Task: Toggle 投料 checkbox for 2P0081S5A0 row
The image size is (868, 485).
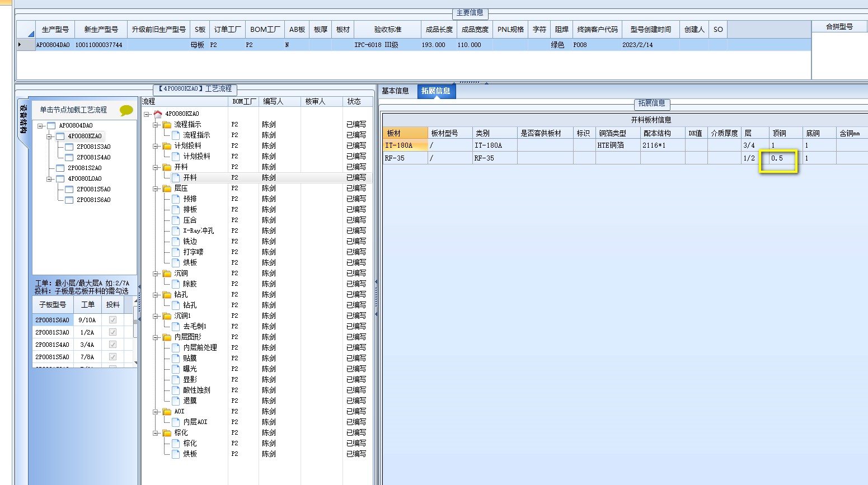Action: (x=112, y=357)
